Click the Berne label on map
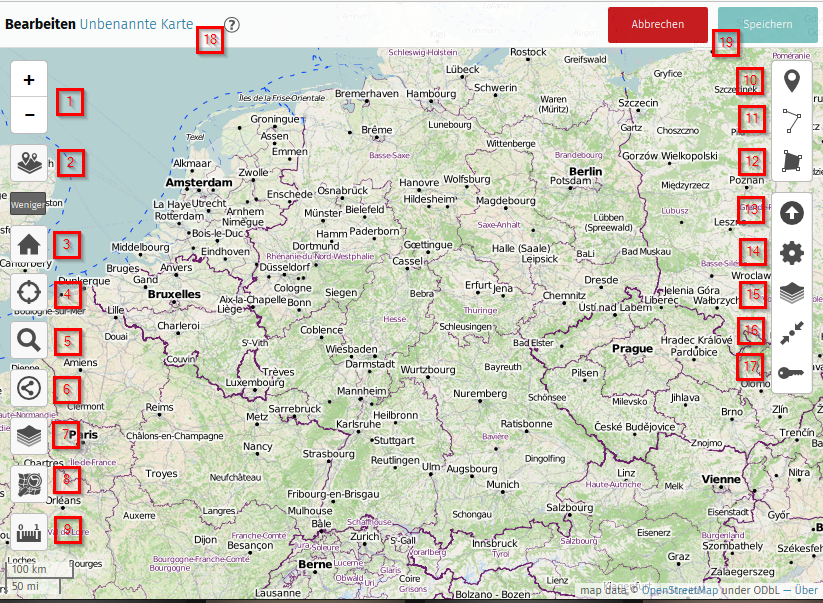Viewport: 823px width, 603px height. [x=315, y=564]
